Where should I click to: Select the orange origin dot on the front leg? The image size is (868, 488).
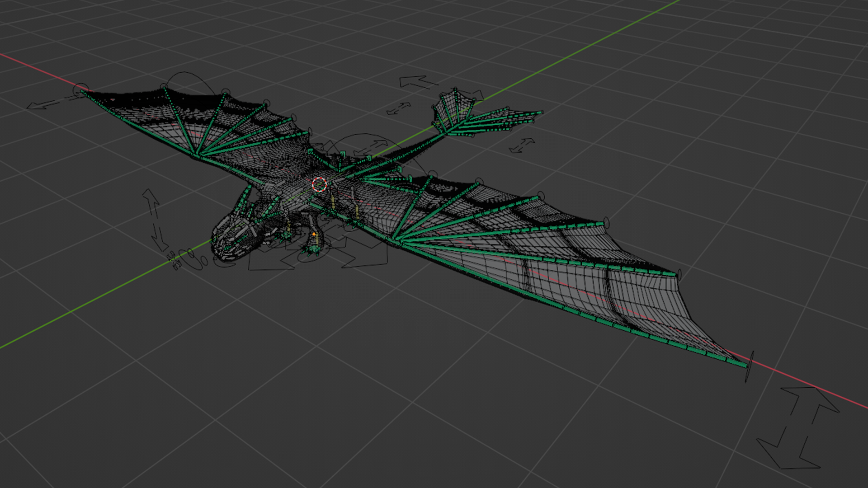click(x=314, y=234)
